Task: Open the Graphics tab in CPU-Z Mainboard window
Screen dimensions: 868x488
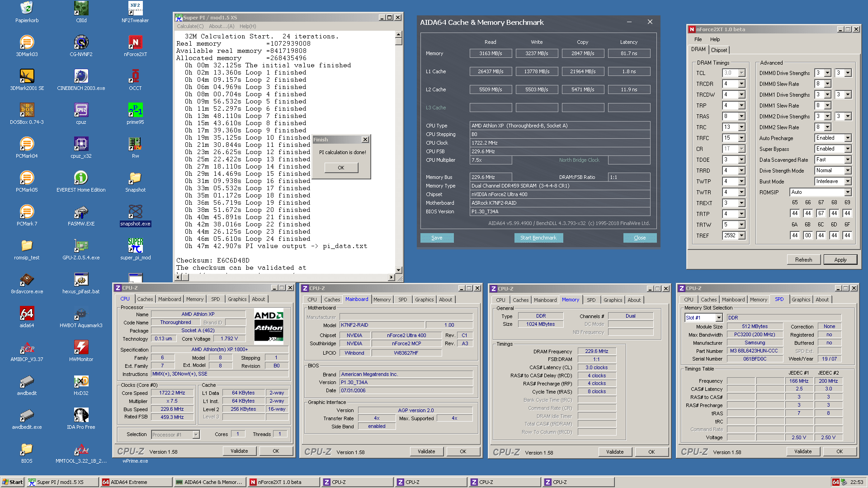Action: click(425, 300)
